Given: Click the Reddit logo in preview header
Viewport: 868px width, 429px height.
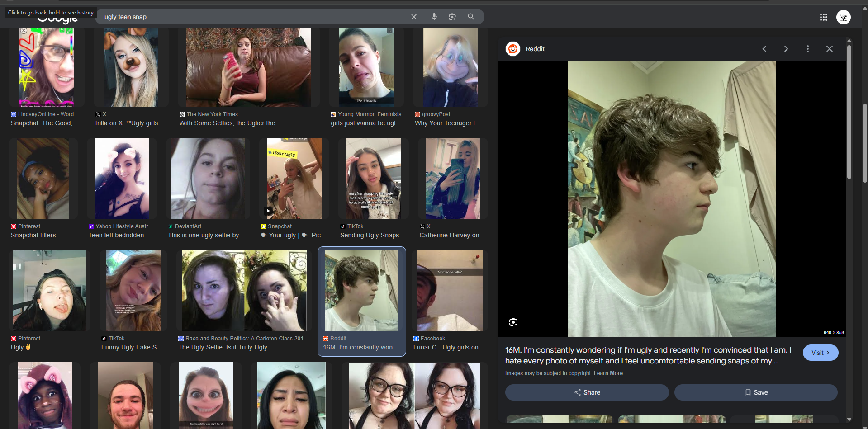Looking at the screenshot, I should (513, 49).
